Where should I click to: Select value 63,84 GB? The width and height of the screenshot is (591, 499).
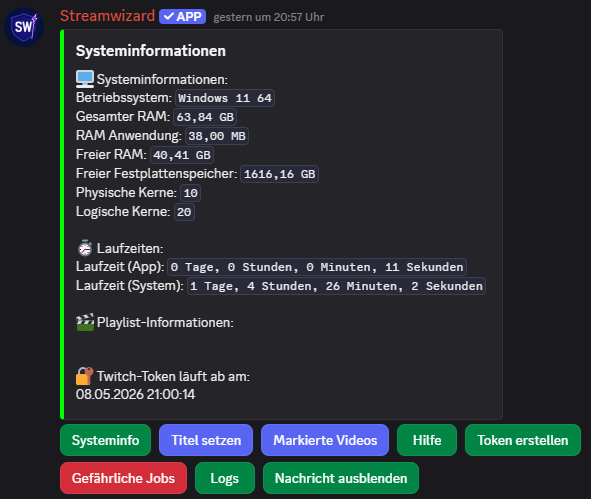[205, 117]
